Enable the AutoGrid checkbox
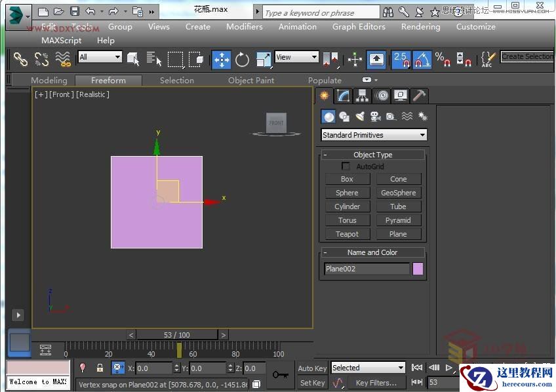Image resolution: width=556 pixels, height=392 pixels. (x=346, y=167)
